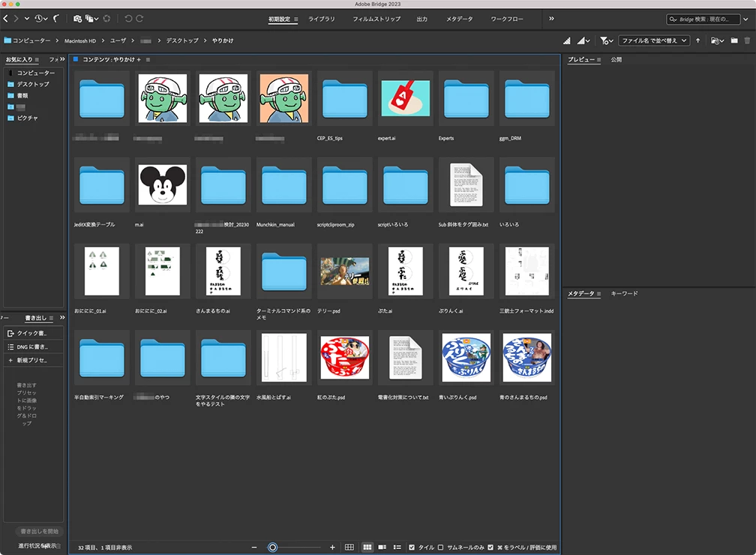Viewport: 756px width, 555px height.
Task: Open content panel menu icon
Action: click(x=148, y=60)
